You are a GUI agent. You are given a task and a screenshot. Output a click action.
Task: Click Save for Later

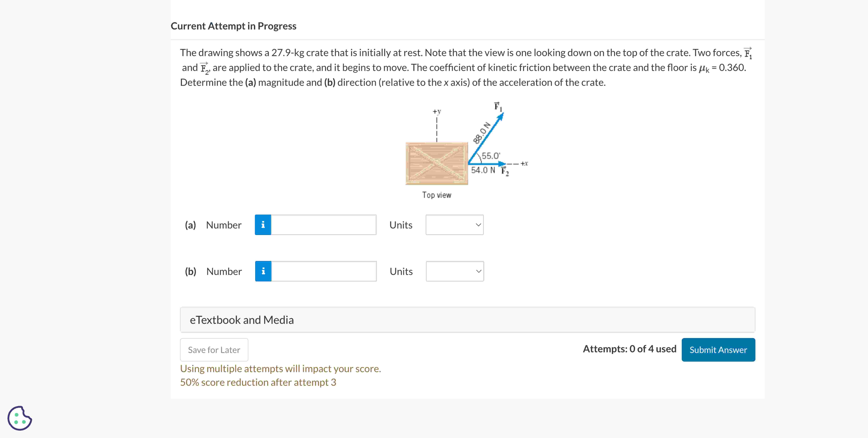214,350
